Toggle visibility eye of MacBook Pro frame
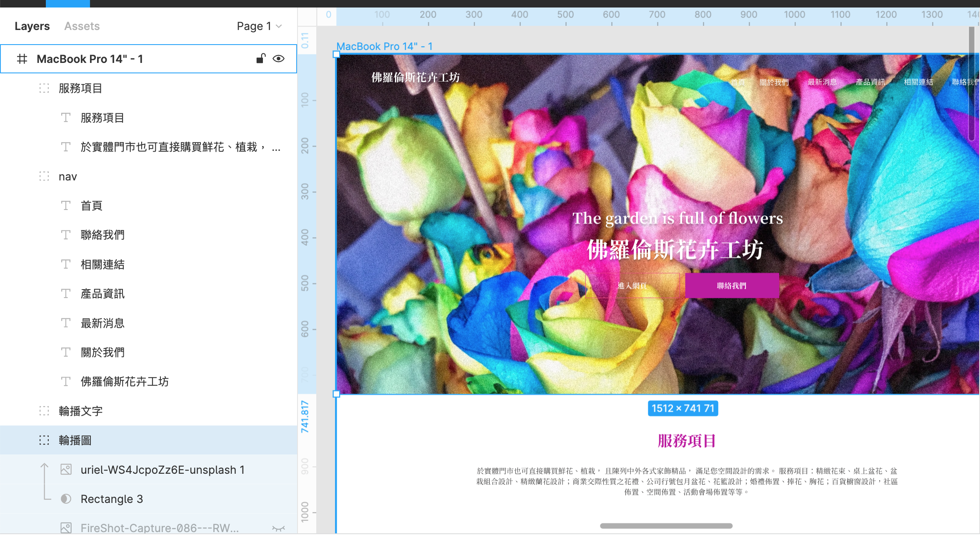The height and width of the screenshot is (535, 980). [x=278, y=59]
